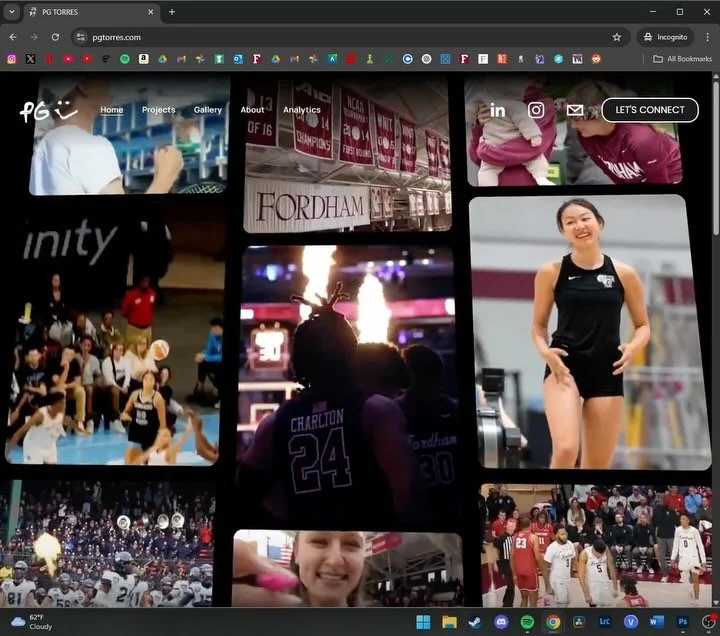Open the Chrome three-dot menu
This screenshot has width=720, height=636.
pos(707,37)
